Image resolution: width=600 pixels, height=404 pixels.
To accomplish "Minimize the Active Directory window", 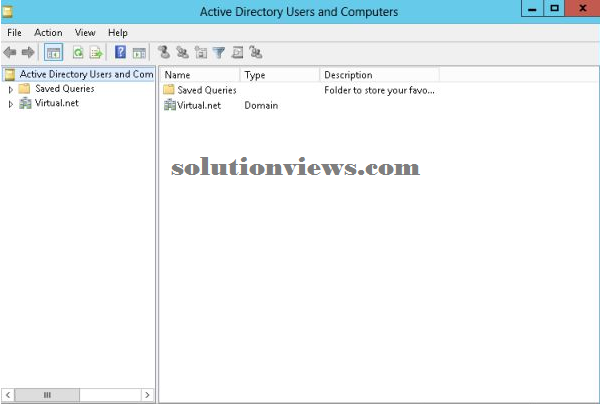I will tap(532, 8).
